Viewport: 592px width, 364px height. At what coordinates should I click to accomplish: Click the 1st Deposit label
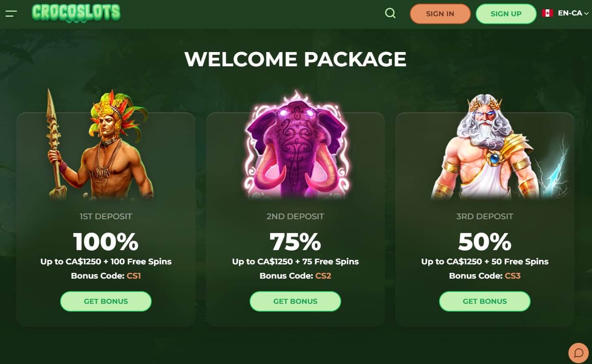pyautogui.click(x=106, y=216)
